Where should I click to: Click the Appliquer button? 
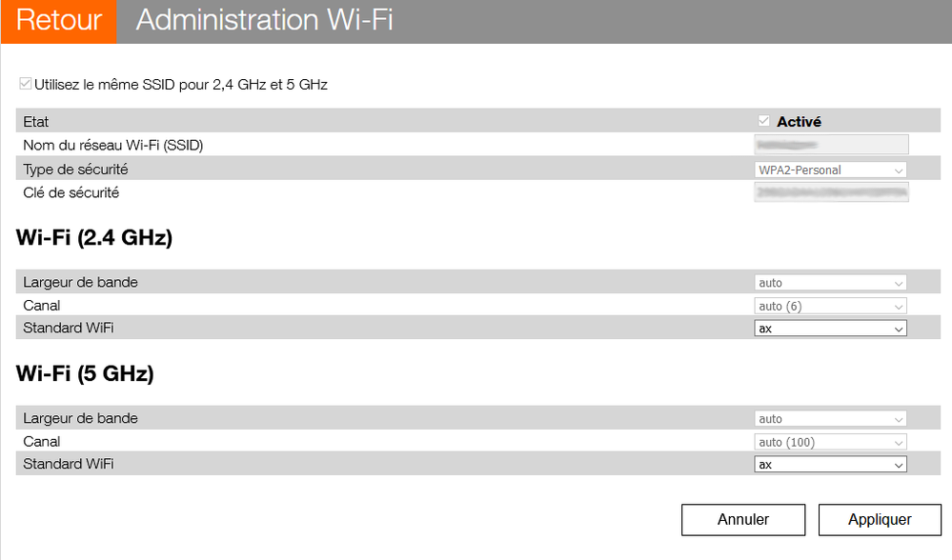tap(879, 519)
